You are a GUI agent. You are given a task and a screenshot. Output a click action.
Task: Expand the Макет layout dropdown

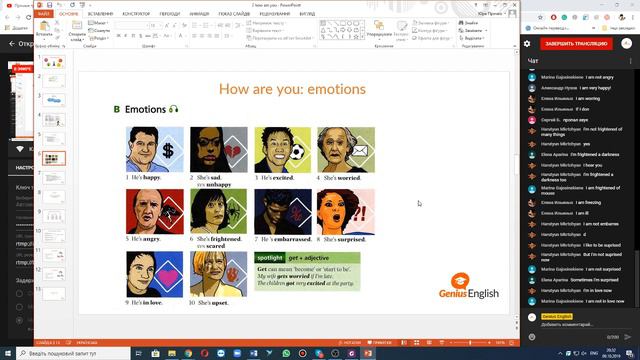98,23
